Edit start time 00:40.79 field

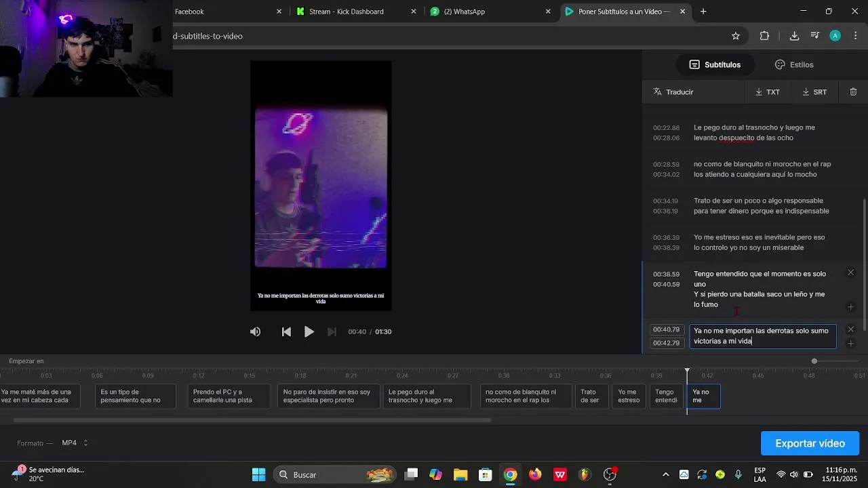pos(666,329)
